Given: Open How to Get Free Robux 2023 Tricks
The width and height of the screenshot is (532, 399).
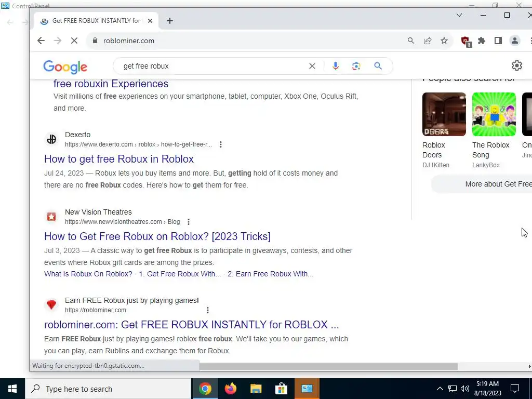Looking at the screenshot, I should (157, 236).
